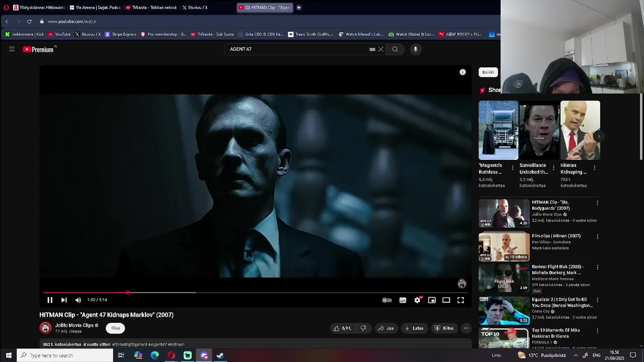
Task: Select the Kaikki filter chip
Action: pos(488,72)
